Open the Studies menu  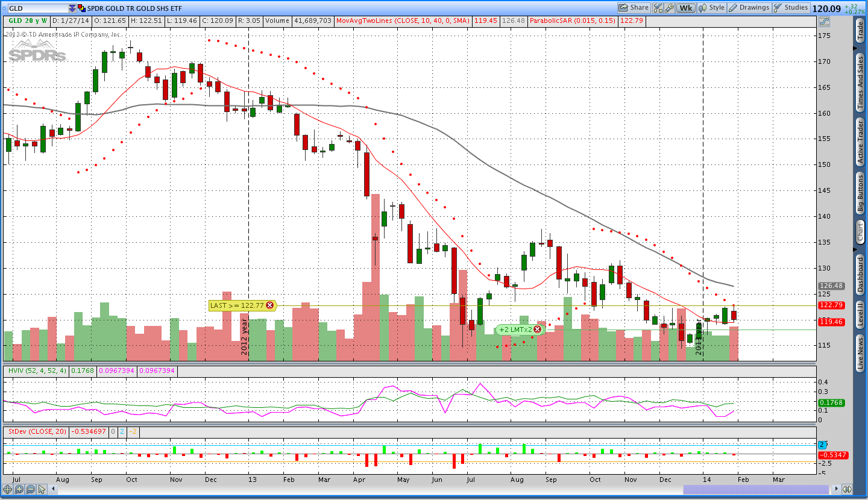(x=791, y=8)
